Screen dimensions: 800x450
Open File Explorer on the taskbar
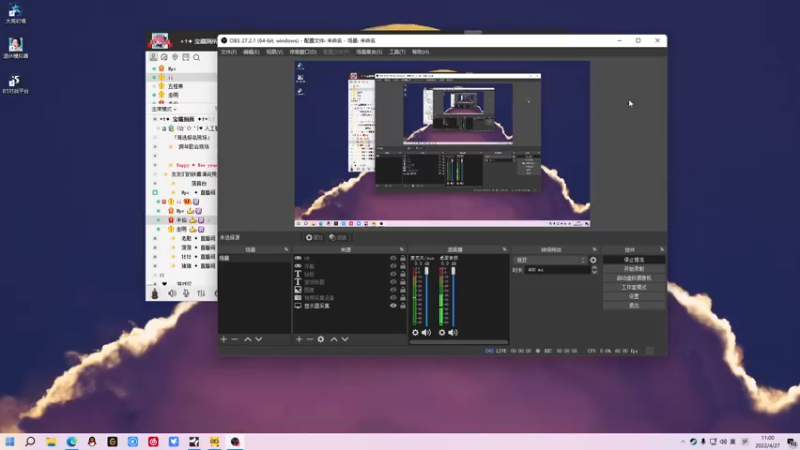[51, 441]
